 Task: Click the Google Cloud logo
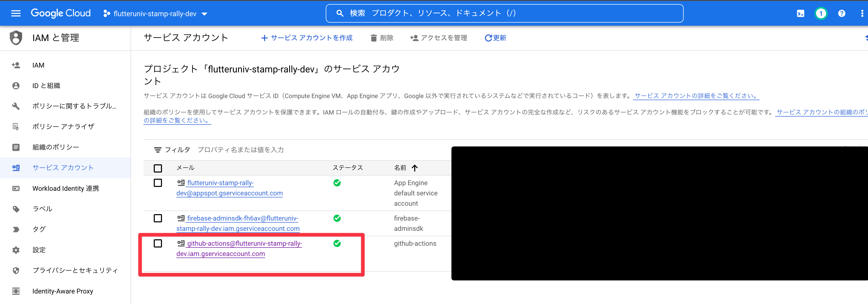pyautogui.click(x=61, y=13)
